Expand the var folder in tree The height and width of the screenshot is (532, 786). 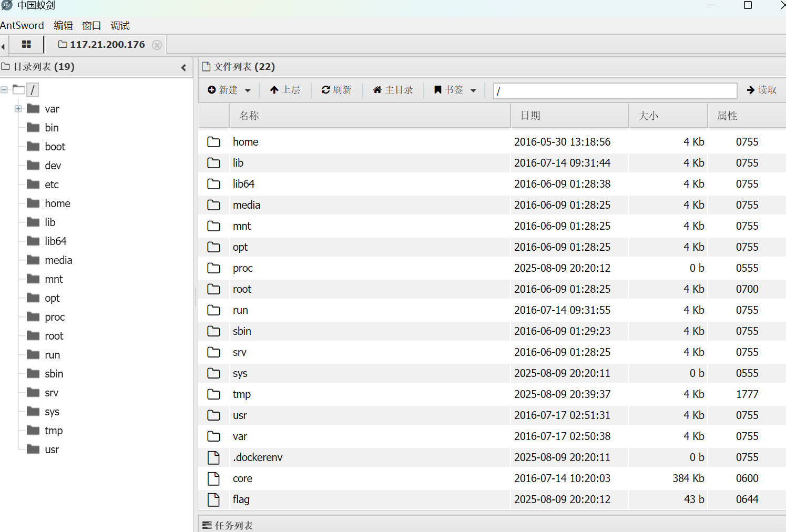(18, 109)
